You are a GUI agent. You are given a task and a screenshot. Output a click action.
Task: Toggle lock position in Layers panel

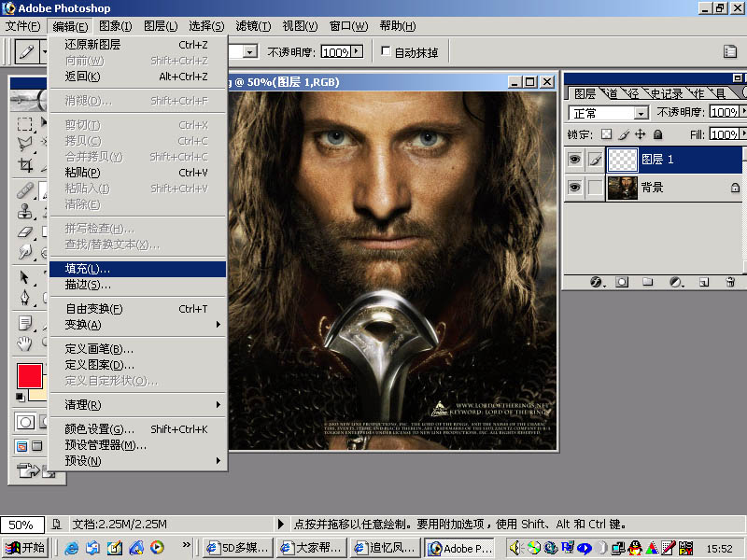(641, 134)
